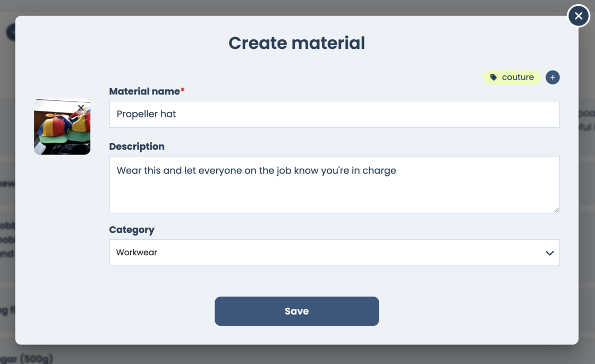This screenshot has width=595, height=364.
Task: Click the Description field label
Action: point(137,146)
